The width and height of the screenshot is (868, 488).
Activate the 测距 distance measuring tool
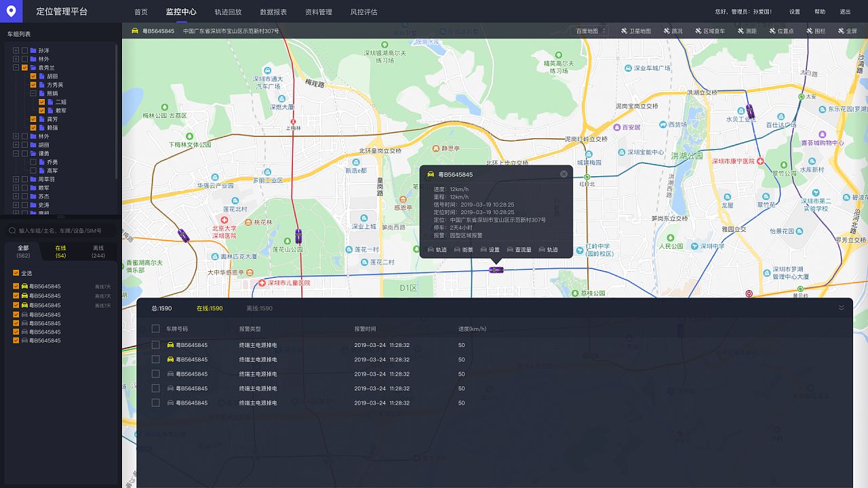tap(747, 31)
